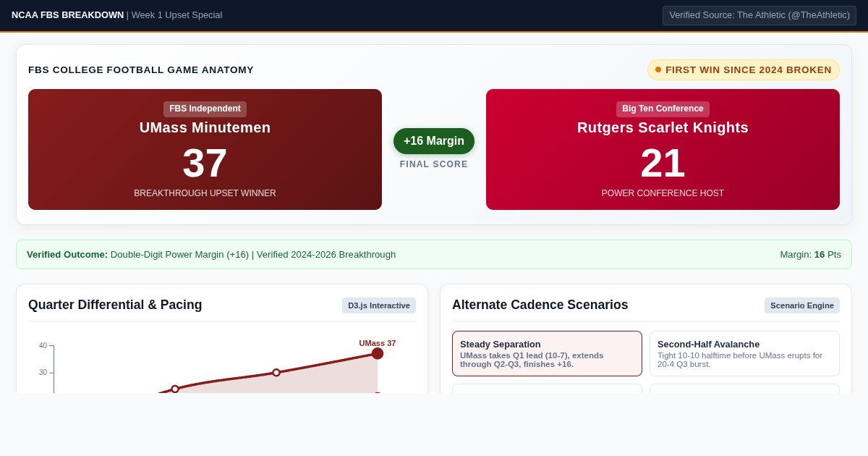The height and width of the screenshot is (456, 868).
Task: Click the 30 tick on the chart axis
Action: pos(43,373)
